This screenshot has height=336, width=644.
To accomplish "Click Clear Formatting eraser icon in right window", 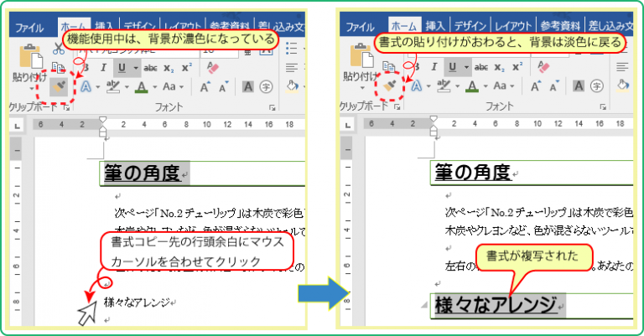I will point(543,67).
